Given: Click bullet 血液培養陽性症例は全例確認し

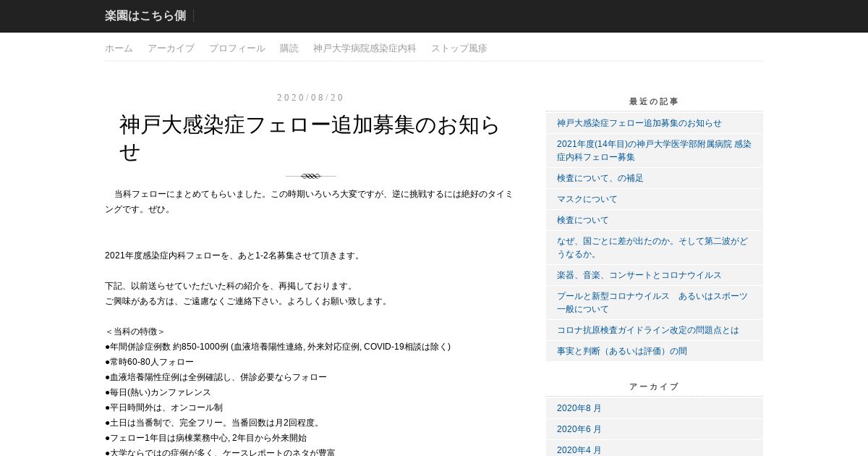Looking at the screenshot, I should click(216, 377).
